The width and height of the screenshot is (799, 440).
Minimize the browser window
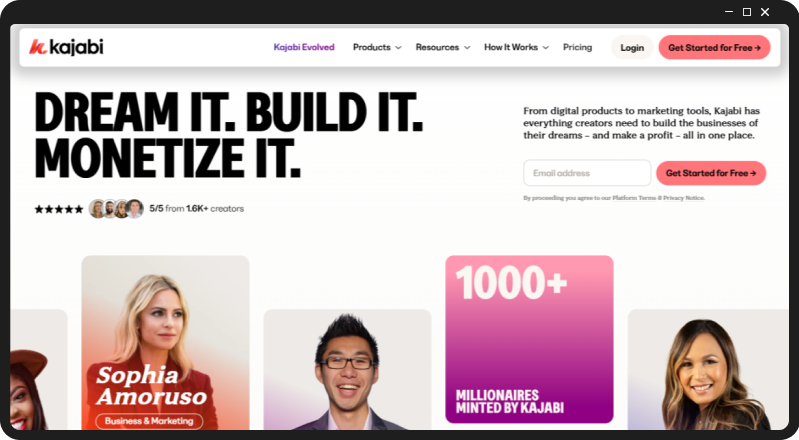729,12
